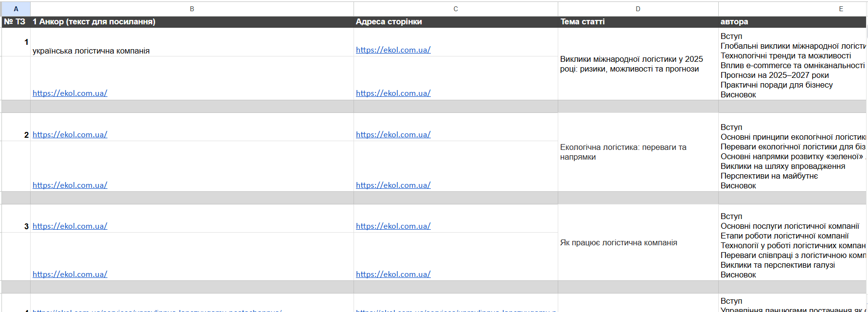
Task: Select the column D header
Action: click(638, 9)
